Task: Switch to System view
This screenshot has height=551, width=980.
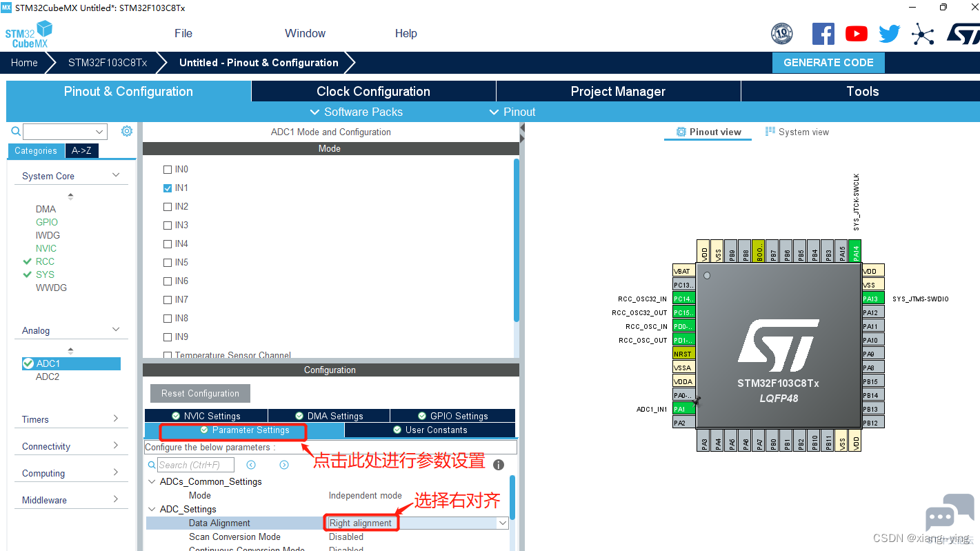Action: (797, 132)
